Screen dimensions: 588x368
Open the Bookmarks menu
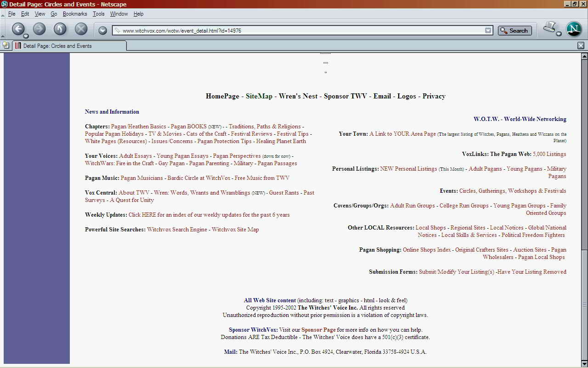coord(75,14)
